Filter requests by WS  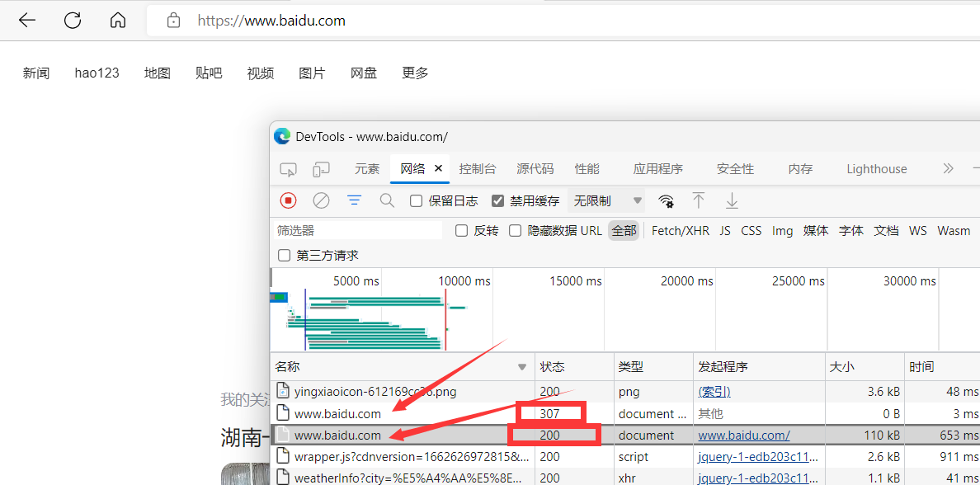click(918, 231)
